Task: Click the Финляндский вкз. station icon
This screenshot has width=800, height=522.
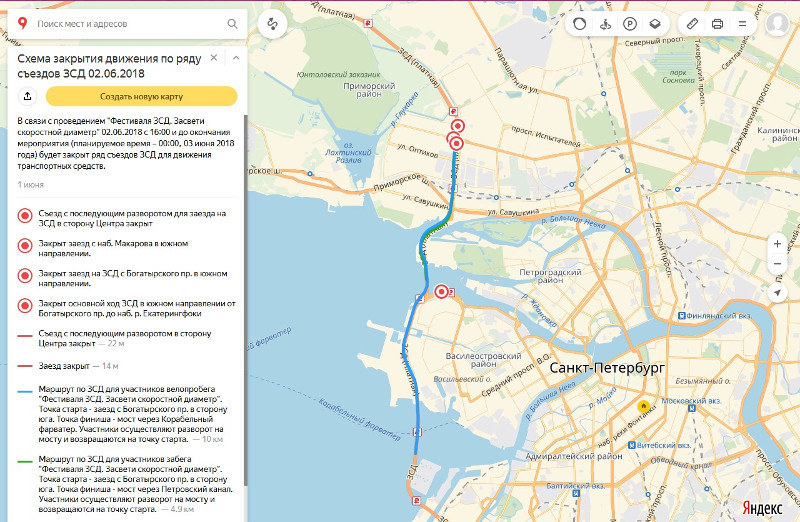Action: coord(681,316)
